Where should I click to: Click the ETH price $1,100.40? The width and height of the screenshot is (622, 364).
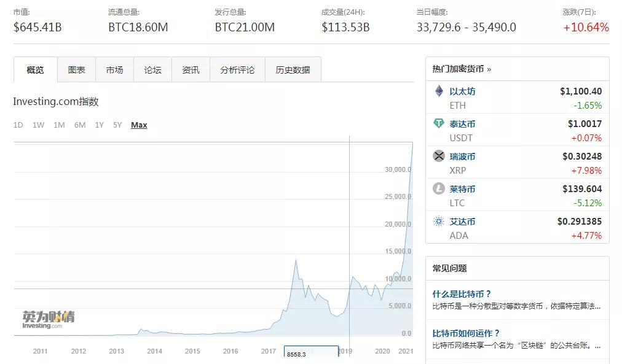[581, 91]
